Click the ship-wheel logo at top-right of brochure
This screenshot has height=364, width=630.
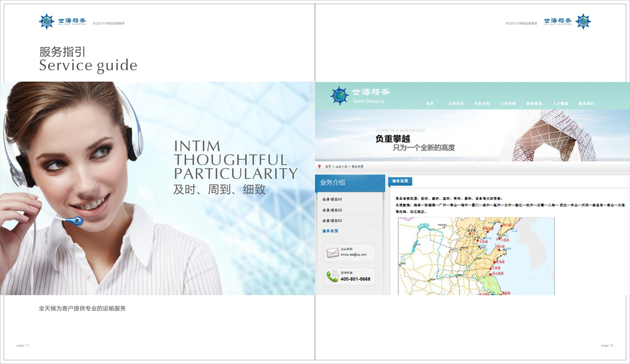tap(583, 22)
